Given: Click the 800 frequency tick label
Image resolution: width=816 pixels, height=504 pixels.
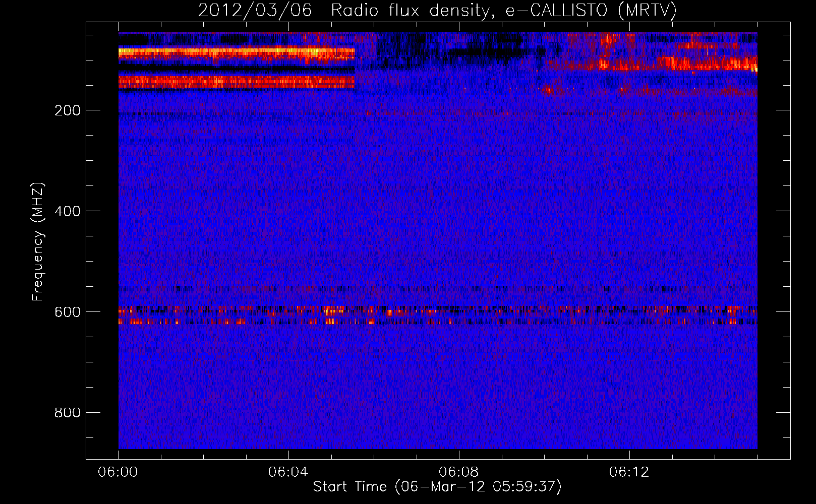Looking at the screenshot, I should pos(68,413).
